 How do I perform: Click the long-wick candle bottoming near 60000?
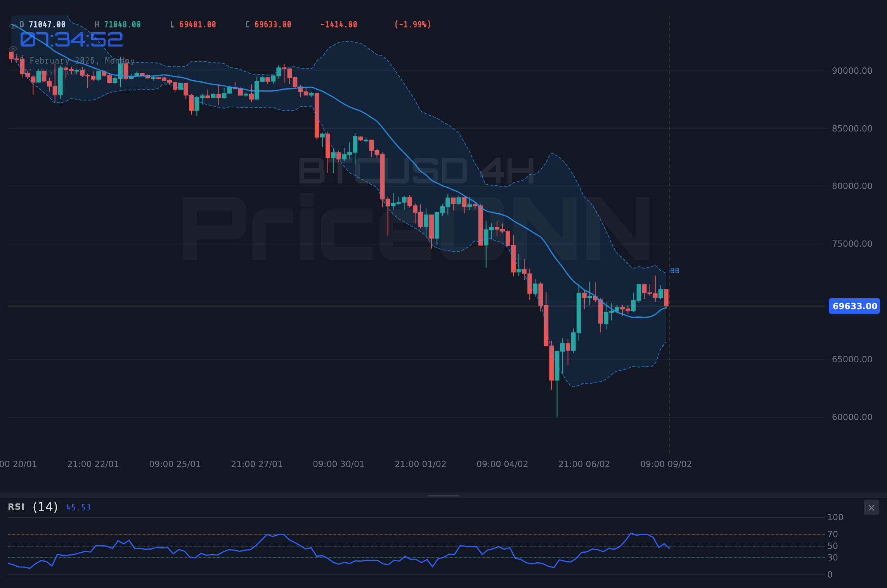click(x=557, y=384)
